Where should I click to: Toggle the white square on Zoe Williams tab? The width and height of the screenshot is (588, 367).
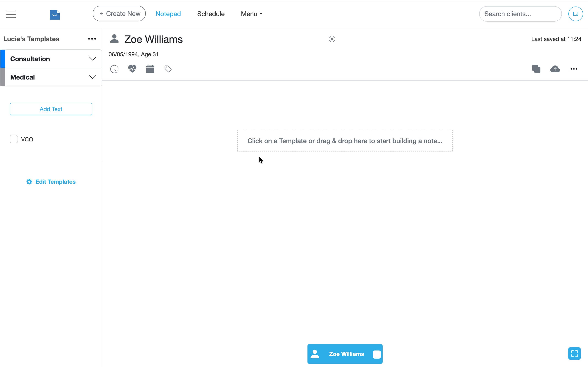coord(377,354)
